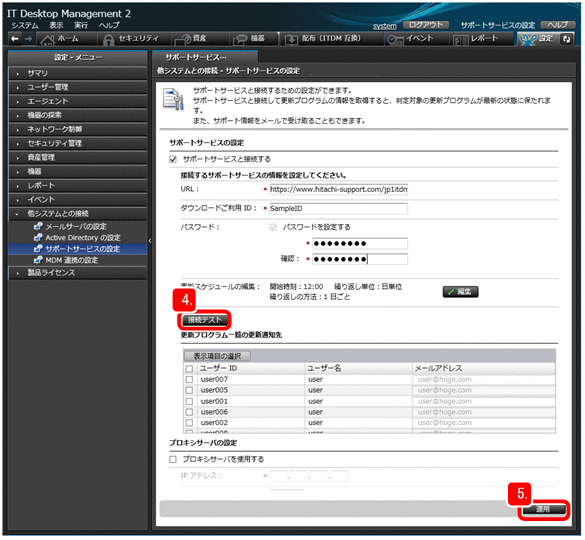Click the URL input field

(338, 190)
